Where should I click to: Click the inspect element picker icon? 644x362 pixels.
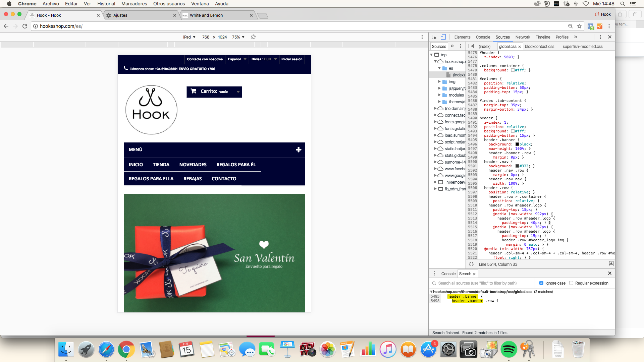pyautogui.click(x=434, y=37)
